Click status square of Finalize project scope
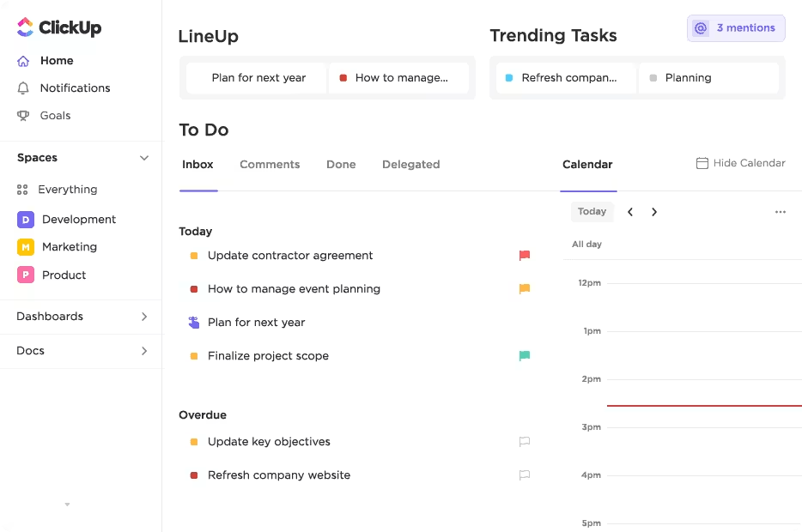The image size is (802, 532). (x=194, y=356)
